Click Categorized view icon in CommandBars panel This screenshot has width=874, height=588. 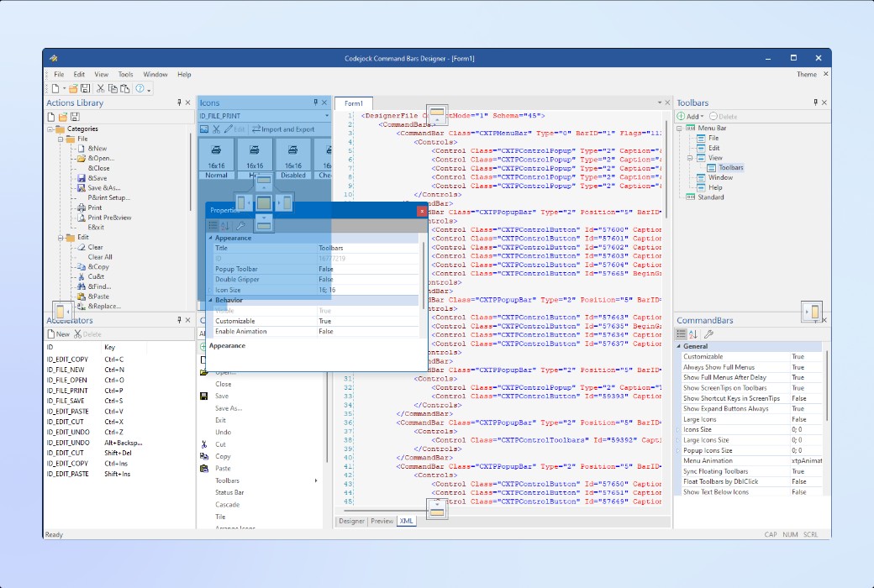point(682,333)
